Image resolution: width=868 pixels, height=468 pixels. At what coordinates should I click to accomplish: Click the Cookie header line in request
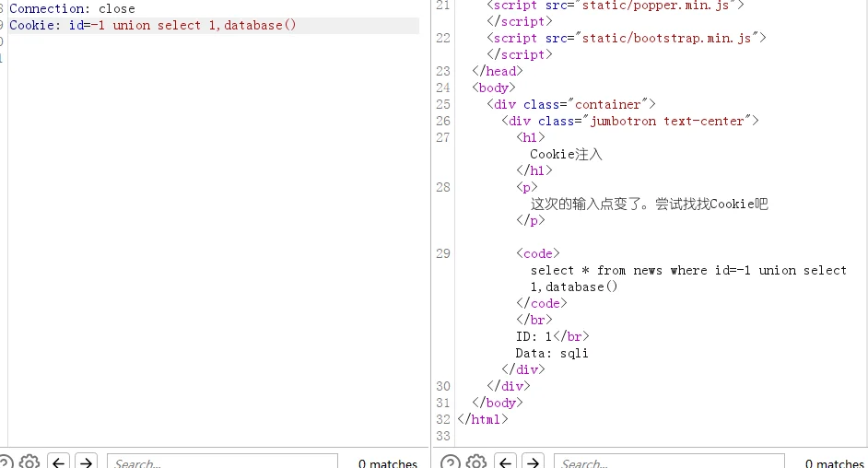point(153,25)
